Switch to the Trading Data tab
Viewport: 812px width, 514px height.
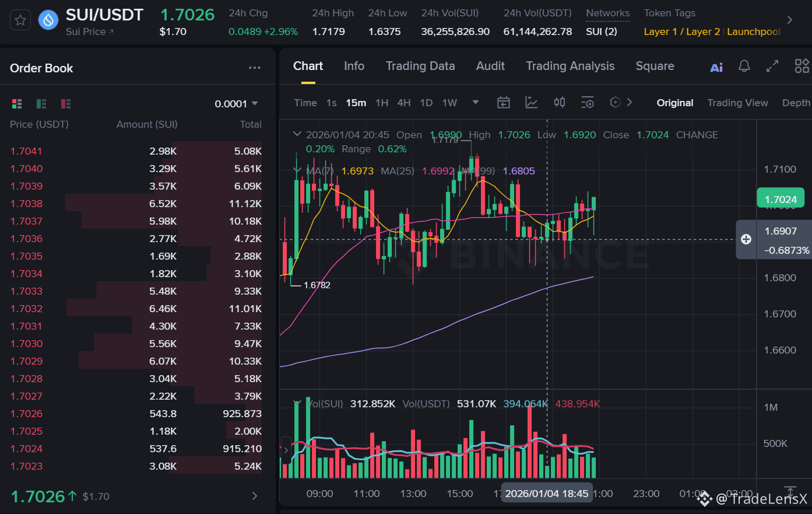coord(420,66)
